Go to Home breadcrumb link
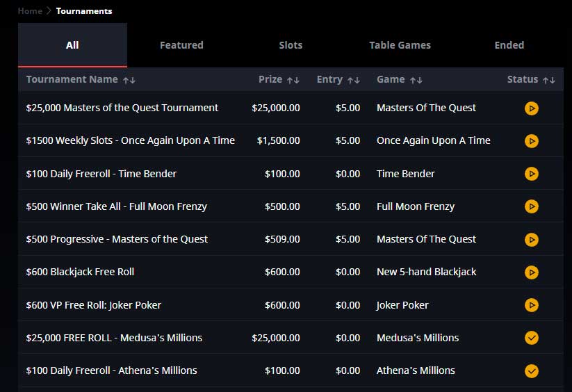This screenshot has width=572, height=392. point(30,11)
